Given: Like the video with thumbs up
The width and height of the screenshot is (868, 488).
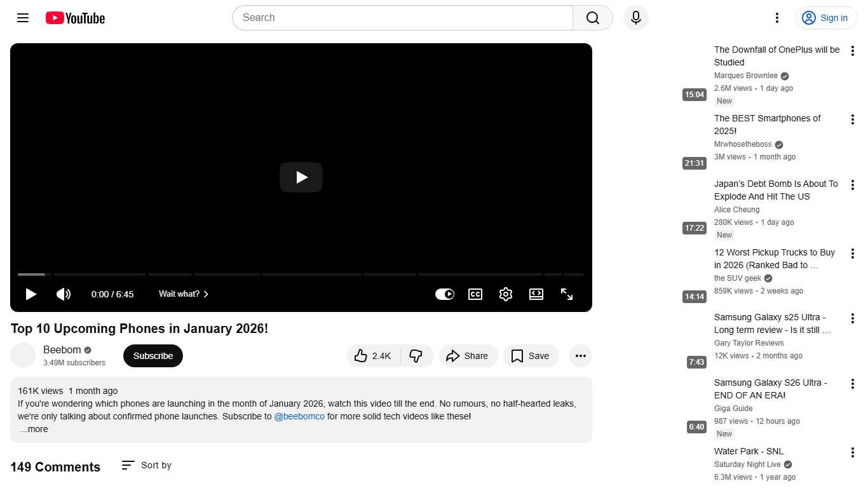Looking at the screenshot, I should point(373,356).
